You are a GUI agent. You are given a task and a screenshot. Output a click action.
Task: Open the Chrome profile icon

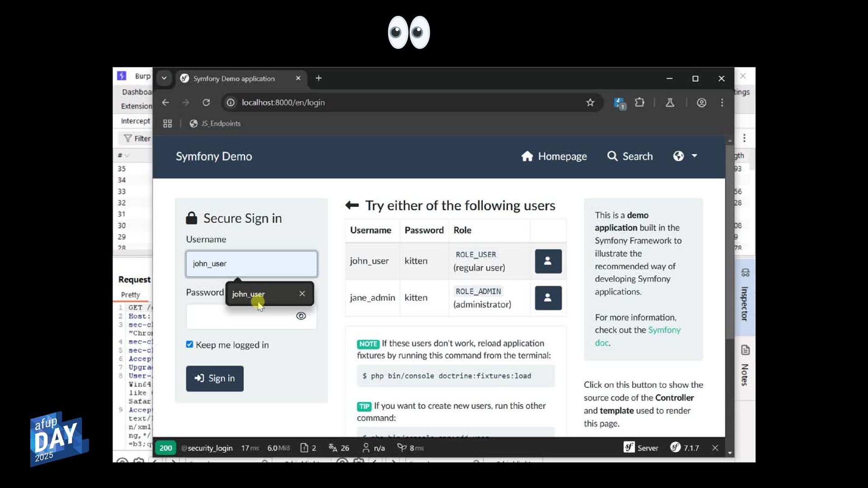(701, 103)
